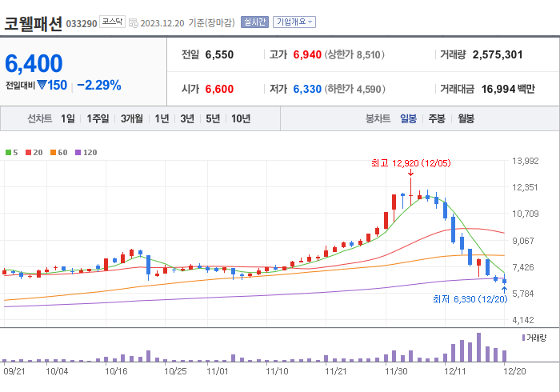The width and height of the screenshot is (560, 392).
Task: Select the 10년 line chart tab
Action: [241, 118]
